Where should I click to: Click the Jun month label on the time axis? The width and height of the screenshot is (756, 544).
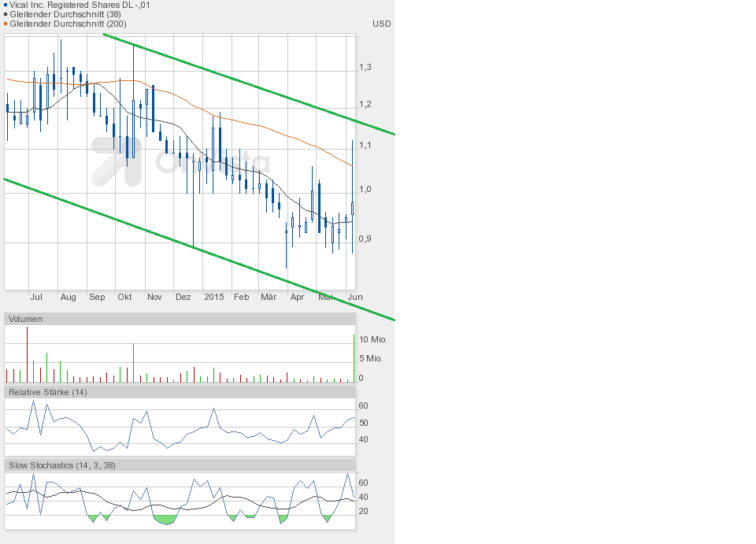[x=354, y=297]
